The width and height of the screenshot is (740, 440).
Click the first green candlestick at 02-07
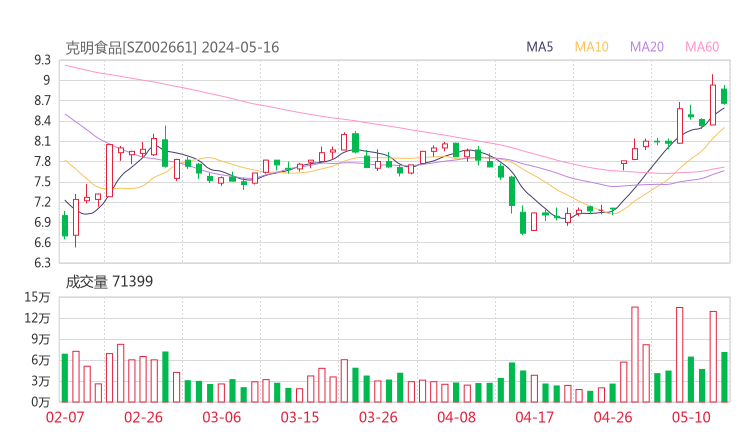click(x=65, y=226)
